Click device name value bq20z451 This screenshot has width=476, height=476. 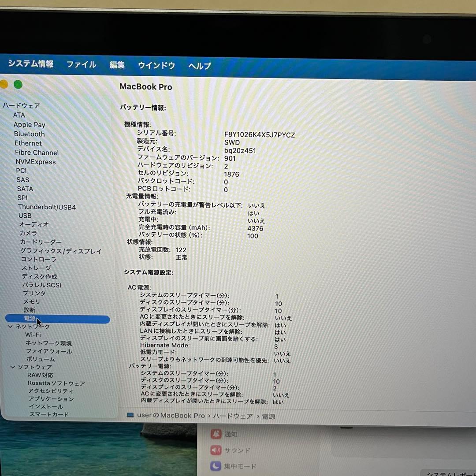240,151
